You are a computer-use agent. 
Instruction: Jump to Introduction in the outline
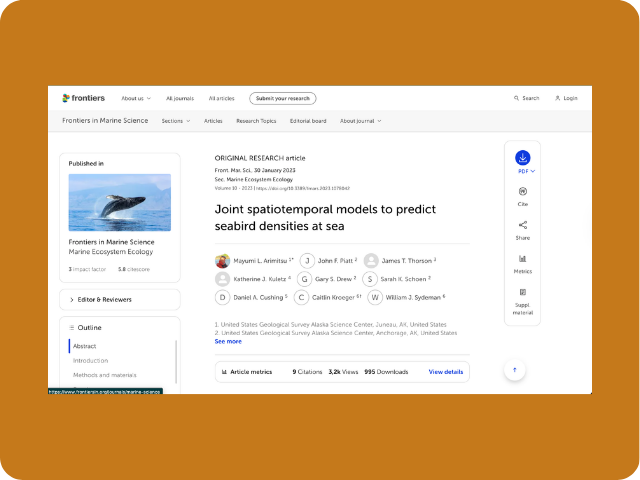click(x=90, y=361)
